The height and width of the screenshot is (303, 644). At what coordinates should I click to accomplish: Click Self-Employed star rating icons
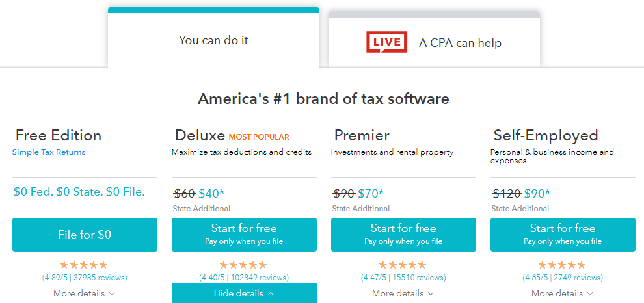[x=562, y=265]
